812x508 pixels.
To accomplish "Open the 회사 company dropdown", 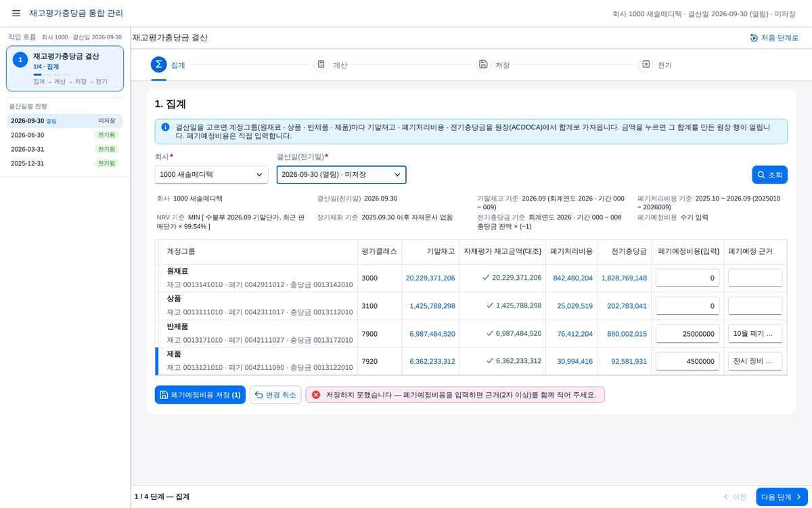I will 211,175.
